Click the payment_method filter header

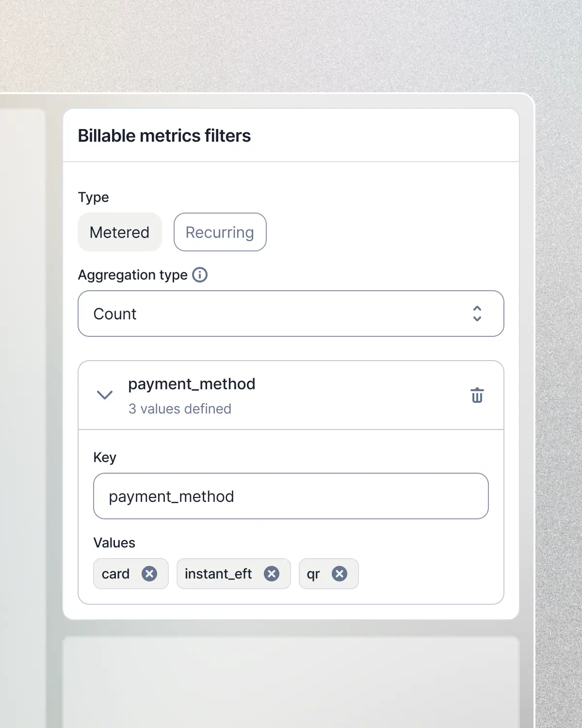pos(192,384)
